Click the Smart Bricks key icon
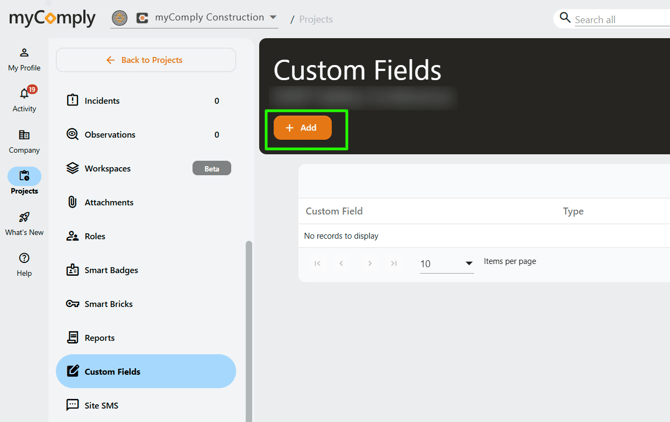 [x=73, y=304]
